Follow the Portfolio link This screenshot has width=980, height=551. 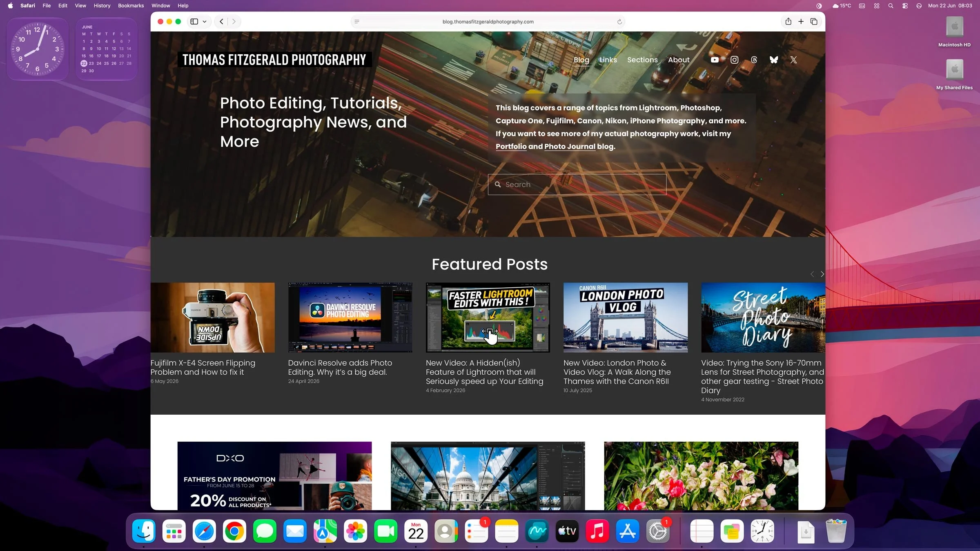click(x=511, y=147)
